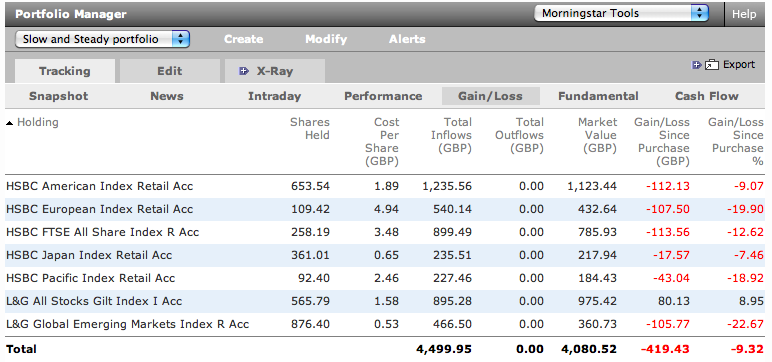Click the Modify link
The image size is (772, 362).
pos(326,39)
